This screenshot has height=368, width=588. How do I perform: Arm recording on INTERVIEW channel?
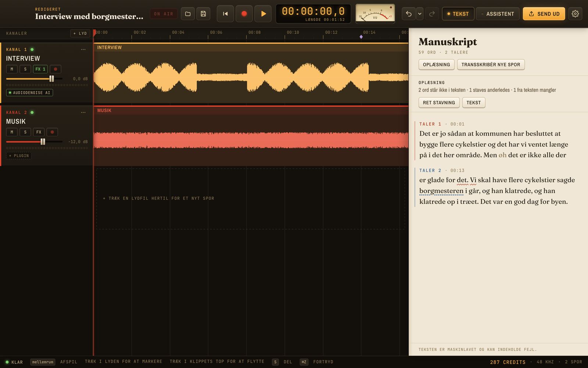[x=55, y=69]
